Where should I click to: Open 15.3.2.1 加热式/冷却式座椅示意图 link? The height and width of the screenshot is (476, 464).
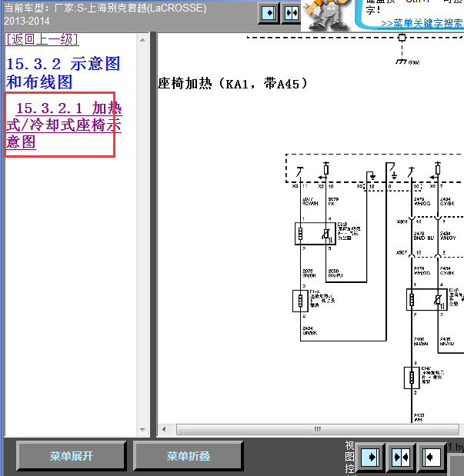[x=64, y=125]
